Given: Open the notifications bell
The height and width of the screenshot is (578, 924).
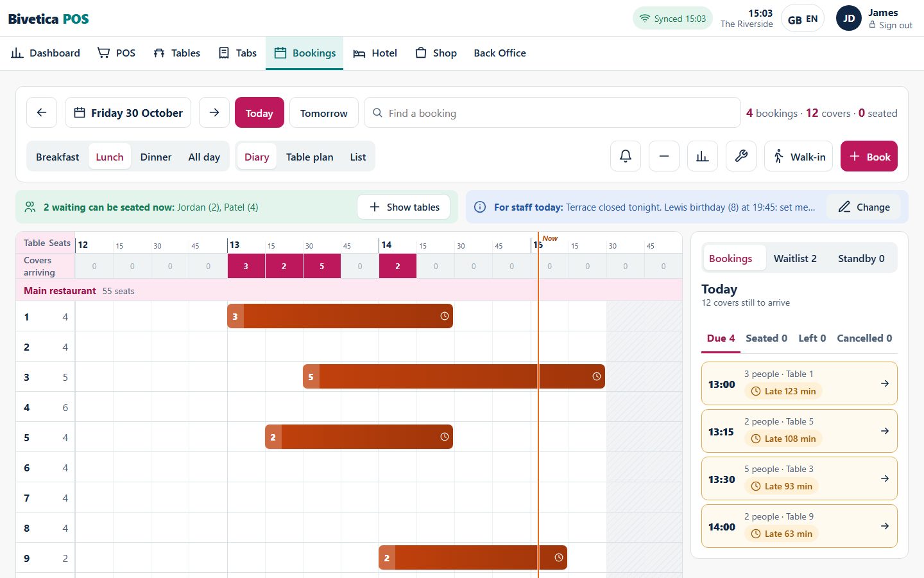Looking at the screenshot, I should [x=626, y=157].
